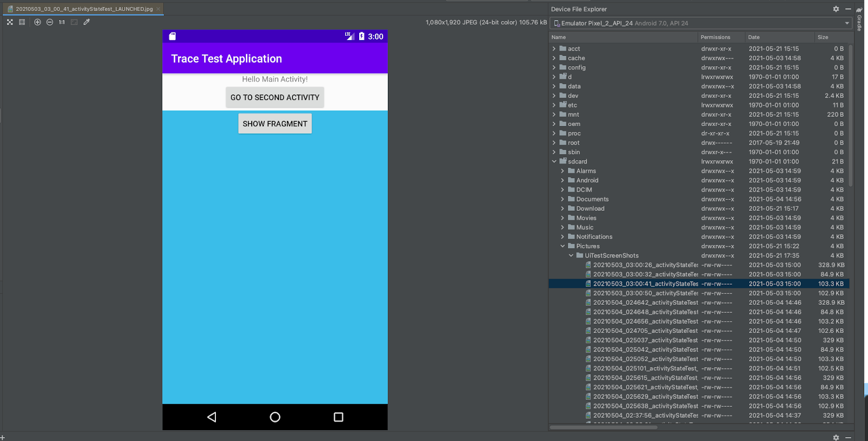Expand the cache folder
Viewport: 868px width, 441px height.
click(x=554, y=58)
